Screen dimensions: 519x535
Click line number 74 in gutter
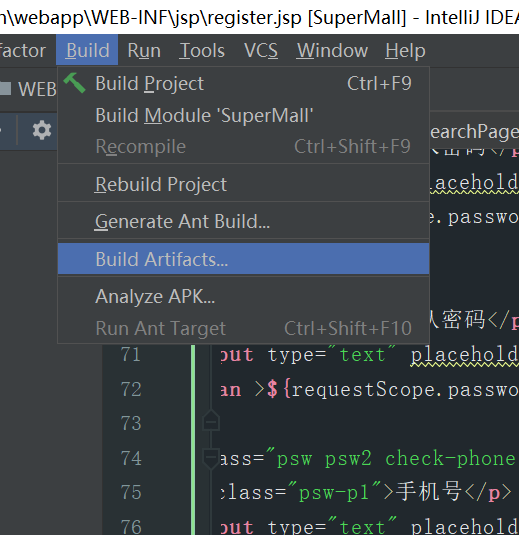(x=131, y=458)
